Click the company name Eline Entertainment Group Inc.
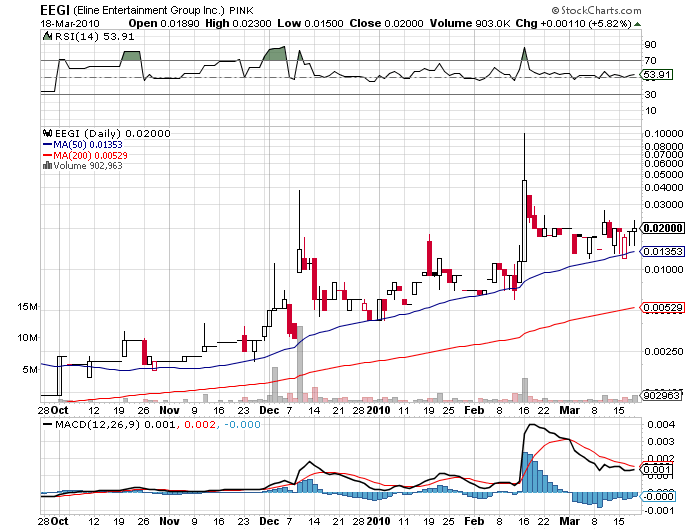Viewport: 700px width, 530px height. pos(149,10)
